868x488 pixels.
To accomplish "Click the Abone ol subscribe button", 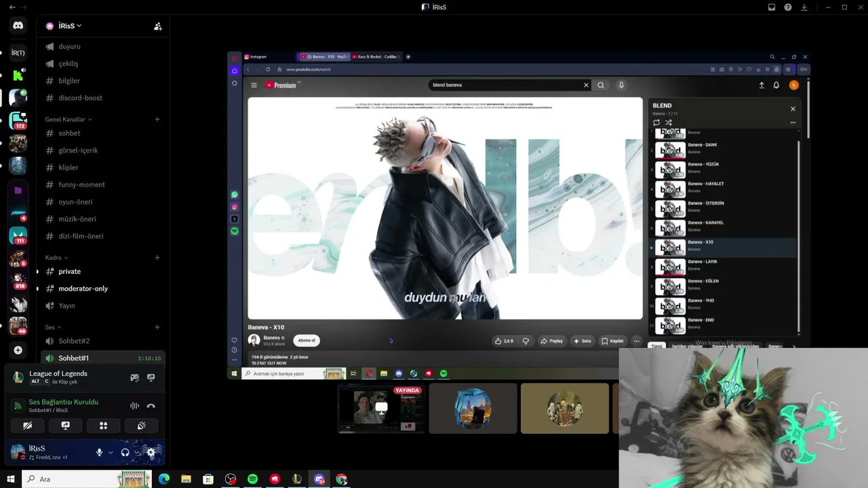I will (307, 340).
